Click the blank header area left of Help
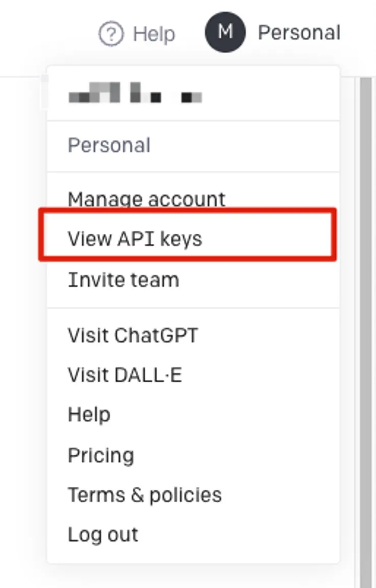Viewport: 376px width, 588px height. click(x=46, y=34)
